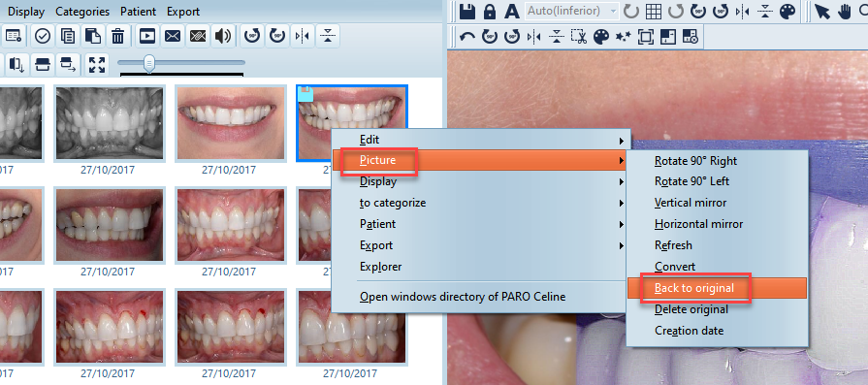Click the curved undo arrow in viewer toolbar
The image size is (868, 385).
467,37
